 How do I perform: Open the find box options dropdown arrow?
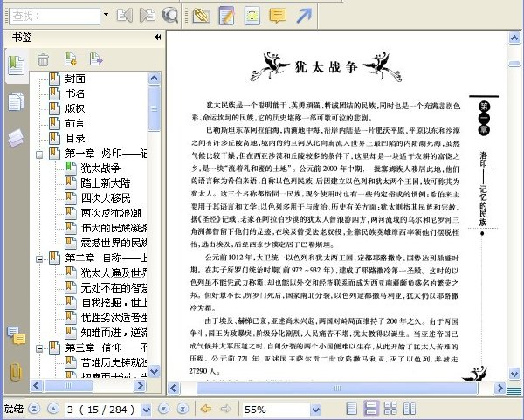pos(106,15)
